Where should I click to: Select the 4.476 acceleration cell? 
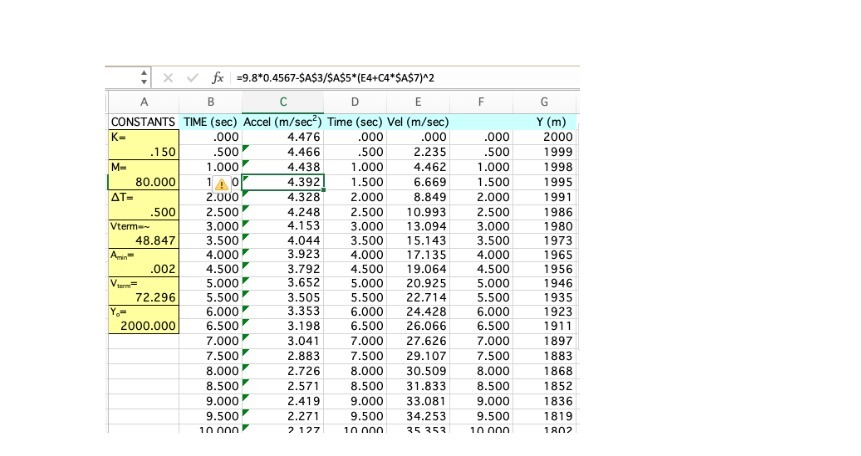click(283, 137)
